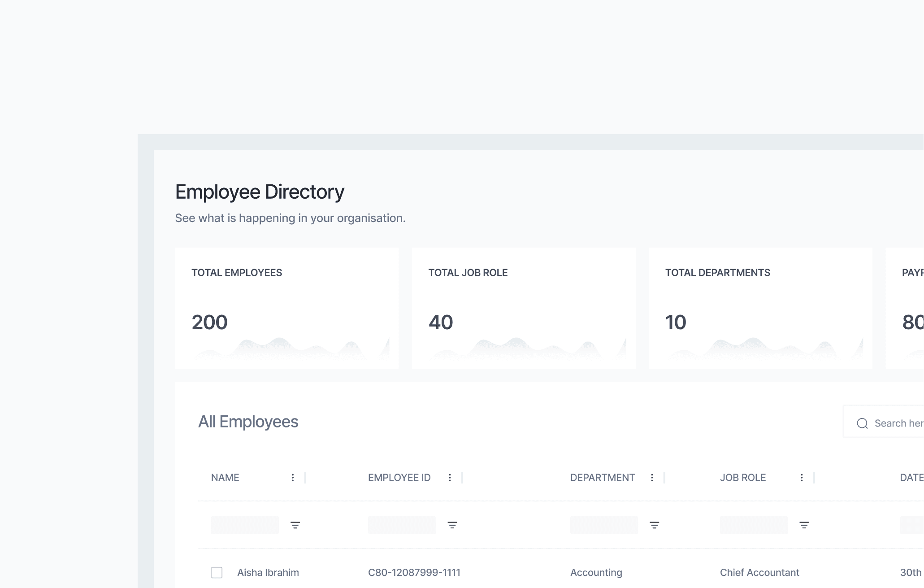Open Aisha Ibrahim's employee record
This screenshot has height=588, width=924.
(x=268, y=572)
